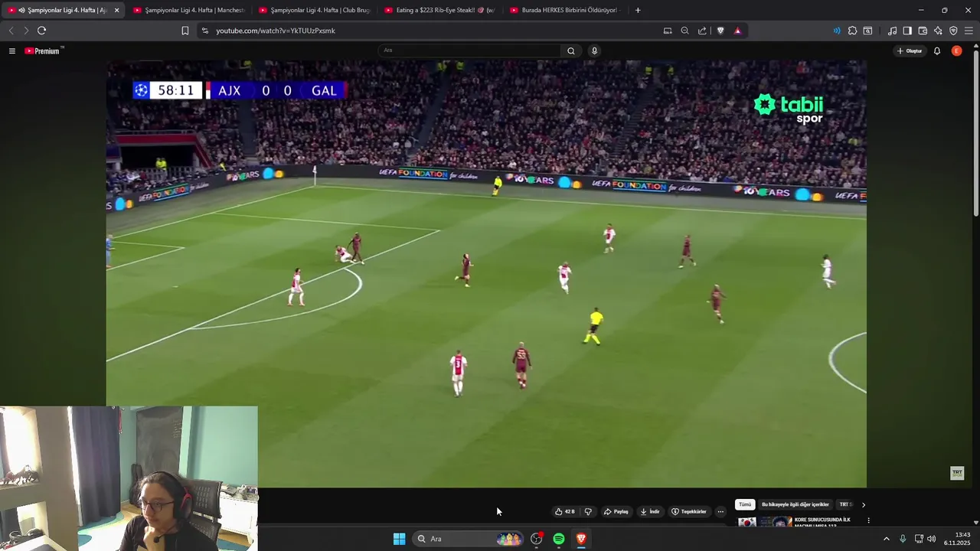
Task: Show hidden system tray icons
Action: (887, 539)
